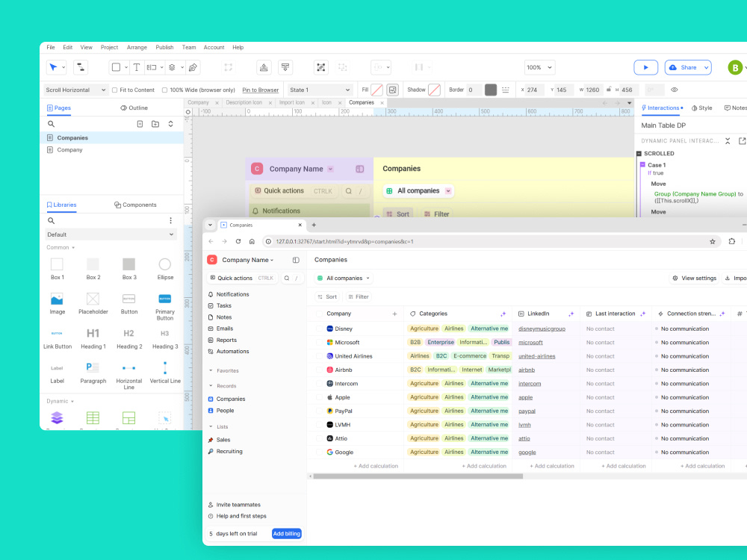Viewport: 747px width, 560px height.
Task: Collapse the Lists section in sidebar
Action: pyautogui.click(x=211, y=426)
